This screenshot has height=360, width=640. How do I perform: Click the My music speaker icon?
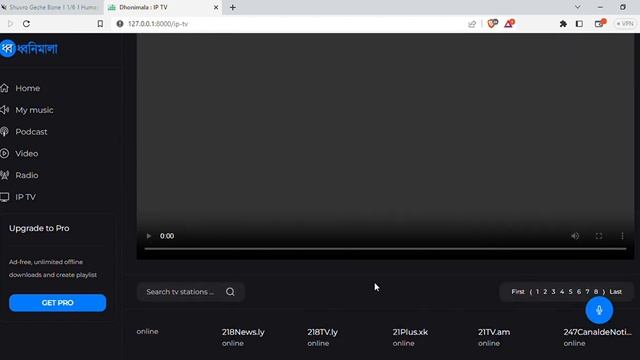pos(4,110)
